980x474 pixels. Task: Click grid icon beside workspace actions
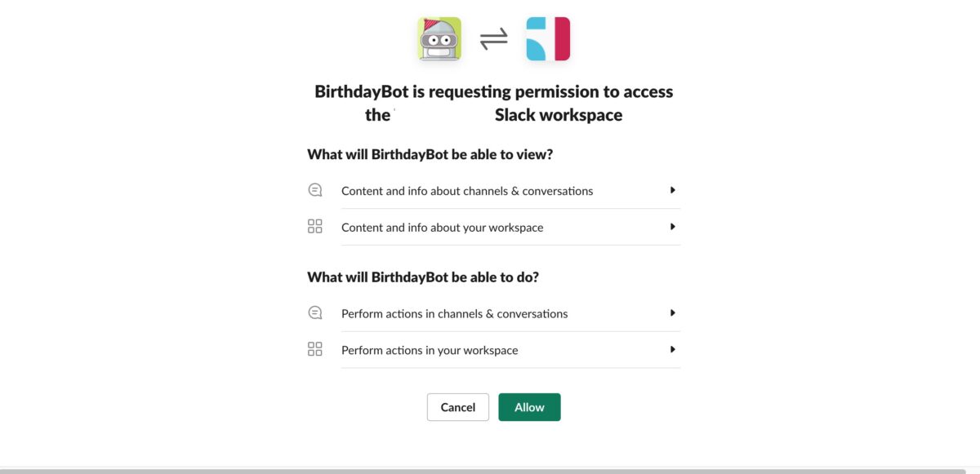pos(315,349)
